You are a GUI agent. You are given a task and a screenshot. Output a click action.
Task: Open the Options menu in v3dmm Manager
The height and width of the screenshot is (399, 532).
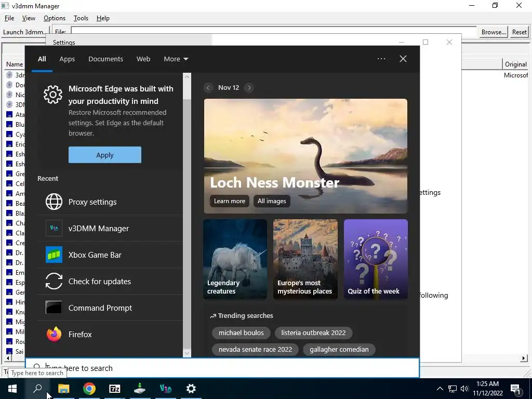pyautogui.click(x=54, y=18)
